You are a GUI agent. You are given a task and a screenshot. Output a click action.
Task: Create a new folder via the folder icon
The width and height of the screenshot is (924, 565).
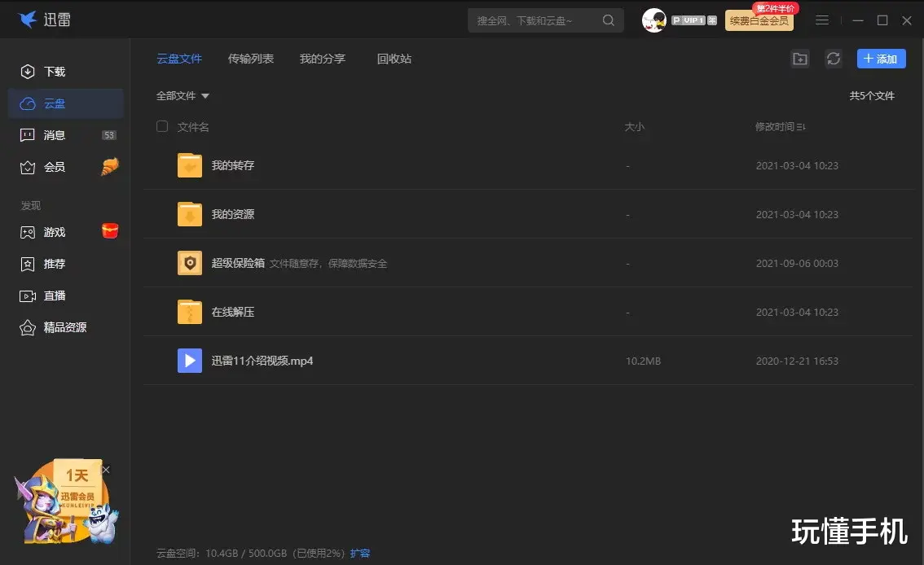click(x=799, y=58)
